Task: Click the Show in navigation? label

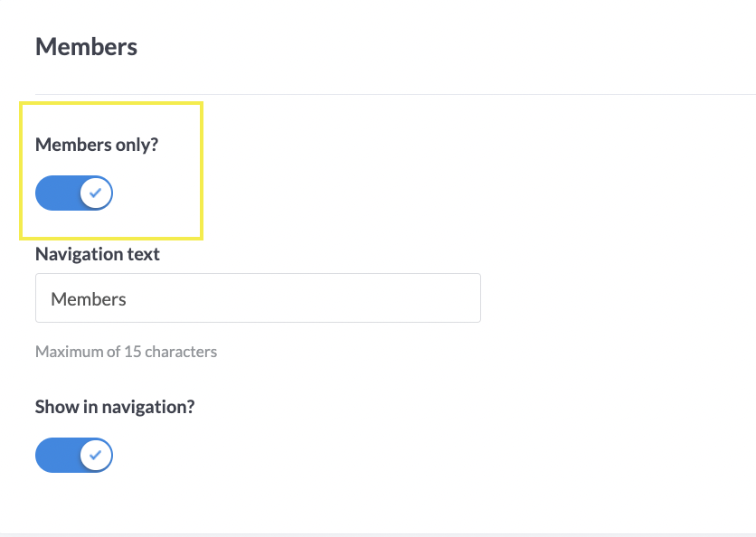Action: coord(115,407)
